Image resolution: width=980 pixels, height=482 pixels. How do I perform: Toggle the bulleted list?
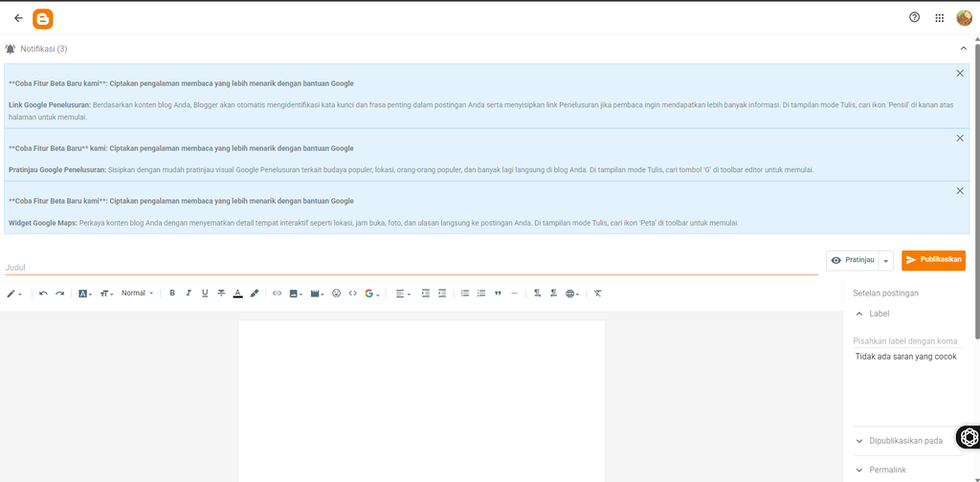click(465, 293)
